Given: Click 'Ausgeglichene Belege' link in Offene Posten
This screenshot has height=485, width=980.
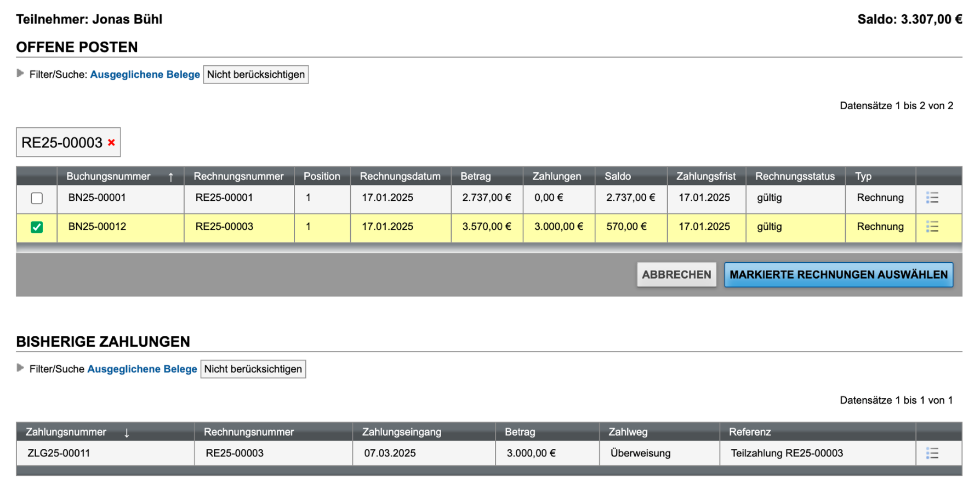Looking at the screenshot, I should pos(145,75).
